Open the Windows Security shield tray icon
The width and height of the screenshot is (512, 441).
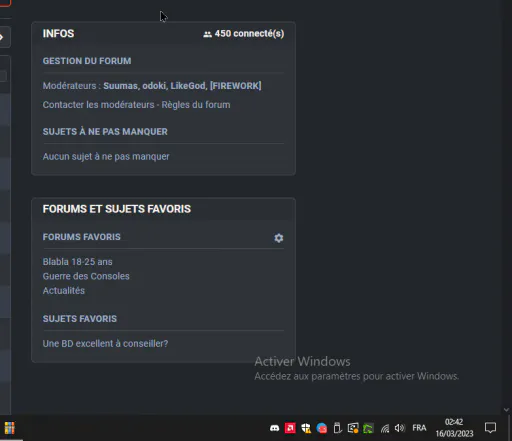click(306, 428)
